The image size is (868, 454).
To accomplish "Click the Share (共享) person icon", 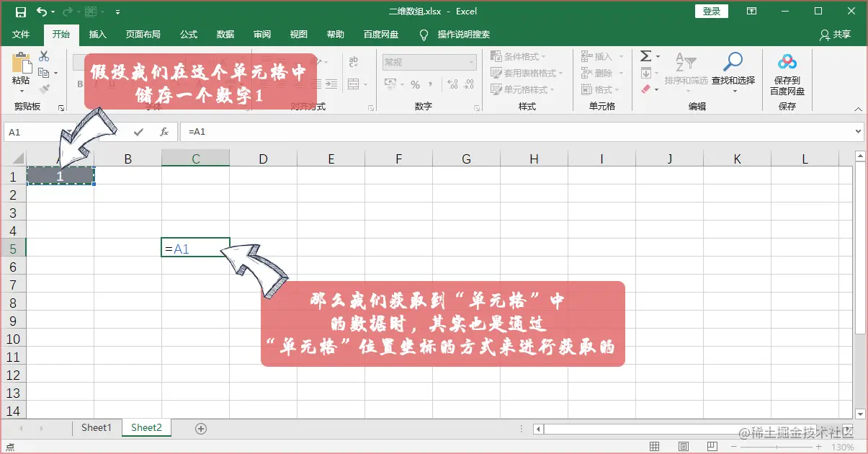I will click(825, 35).
